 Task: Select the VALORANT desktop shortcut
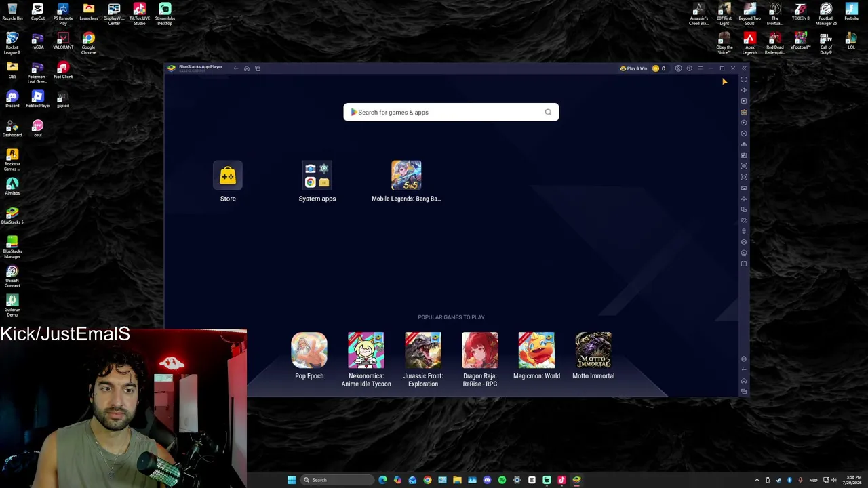tap(63, 41)
